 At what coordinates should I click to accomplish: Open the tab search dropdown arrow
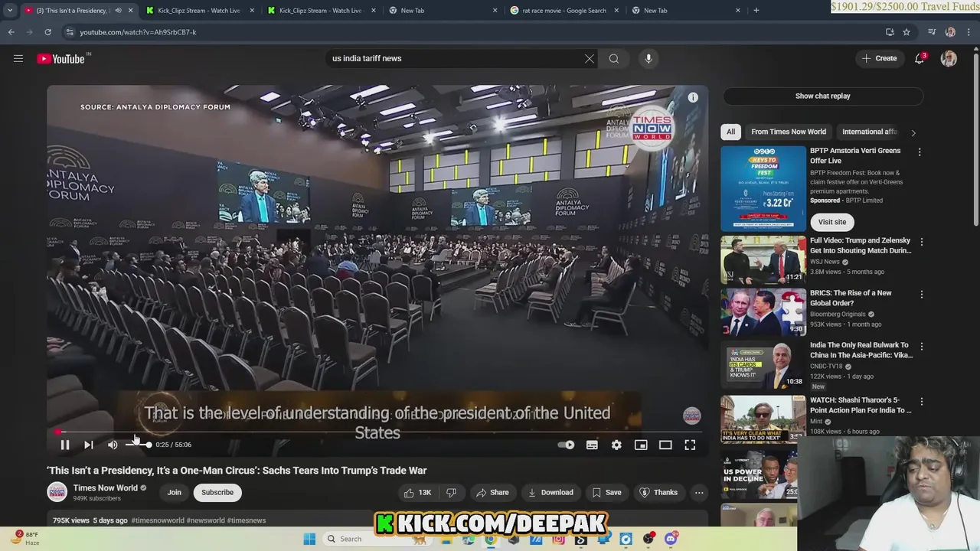click(x=10, y=11)
